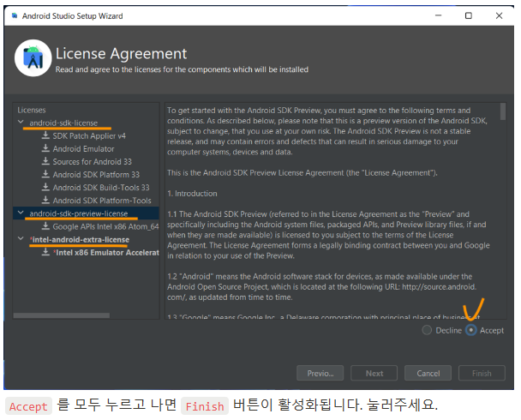
Task: Click the license text vertical scrollbar thumb
Action: pyautogui.click(x=503, y=111)
